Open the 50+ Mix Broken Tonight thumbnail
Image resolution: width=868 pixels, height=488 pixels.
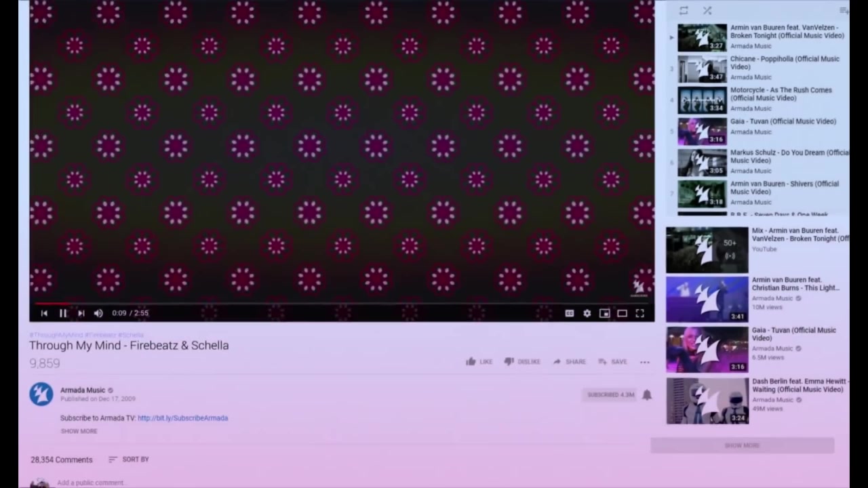tap(707, 249)
